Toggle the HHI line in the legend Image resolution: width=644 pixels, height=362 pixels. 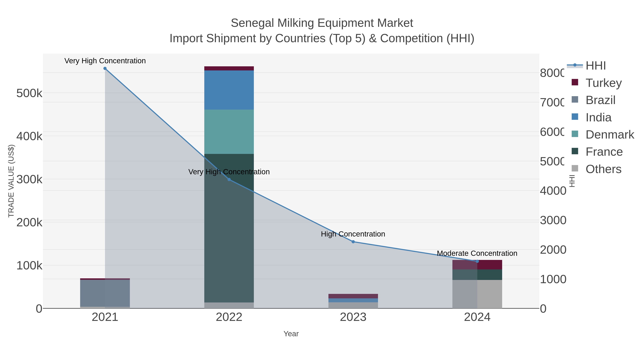(x=586, y=65)
